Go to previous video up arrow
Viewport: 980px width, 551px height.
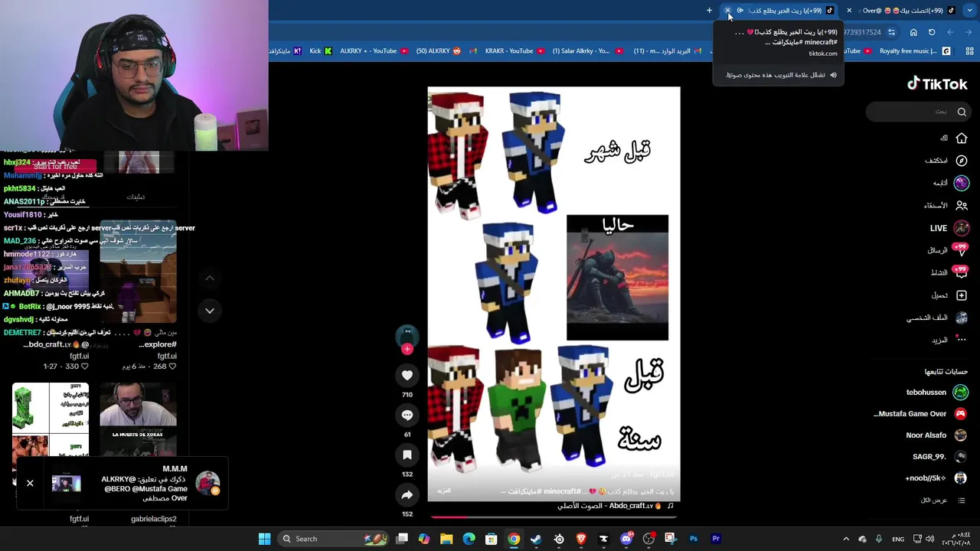pos(210,279)
